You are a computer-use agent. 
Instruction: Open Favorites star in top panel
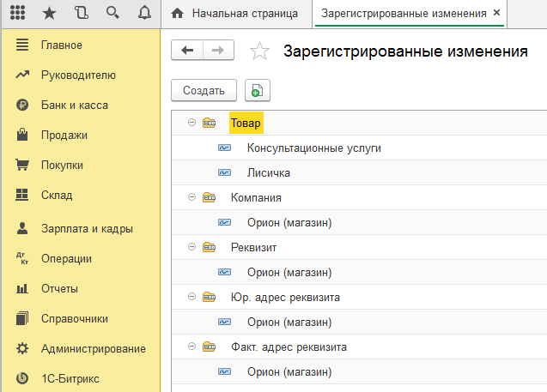point(49,13)
